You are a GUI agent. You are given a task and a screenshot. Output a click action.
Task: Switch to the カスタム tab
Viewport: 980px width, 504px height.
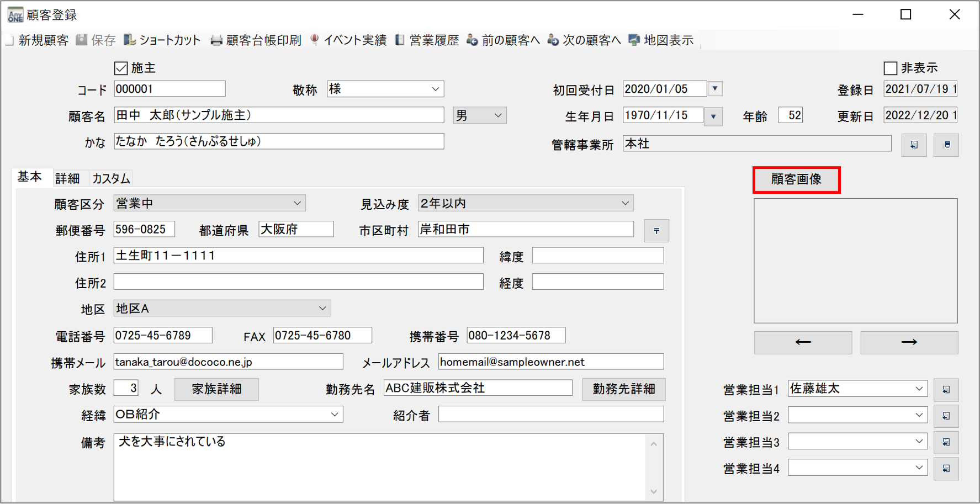[111, 178]
